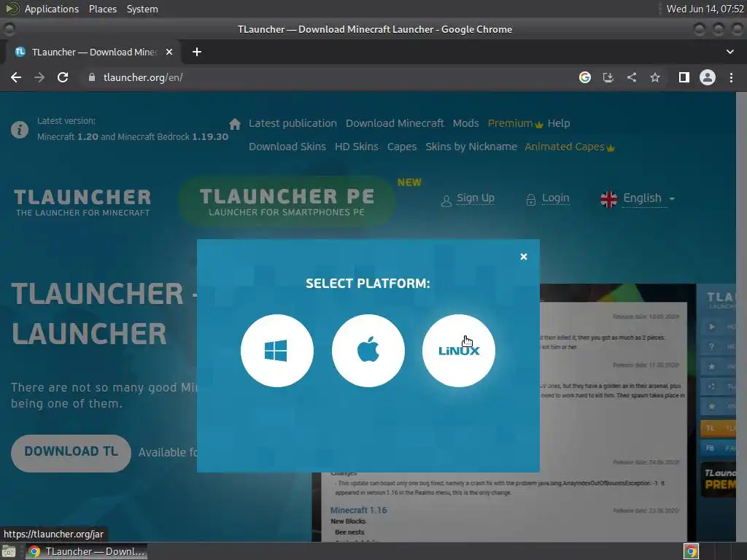Image resolution: width=747 pixels, height=560 pixels.
Task: Click the Download TL button
Action: (71, 453)
